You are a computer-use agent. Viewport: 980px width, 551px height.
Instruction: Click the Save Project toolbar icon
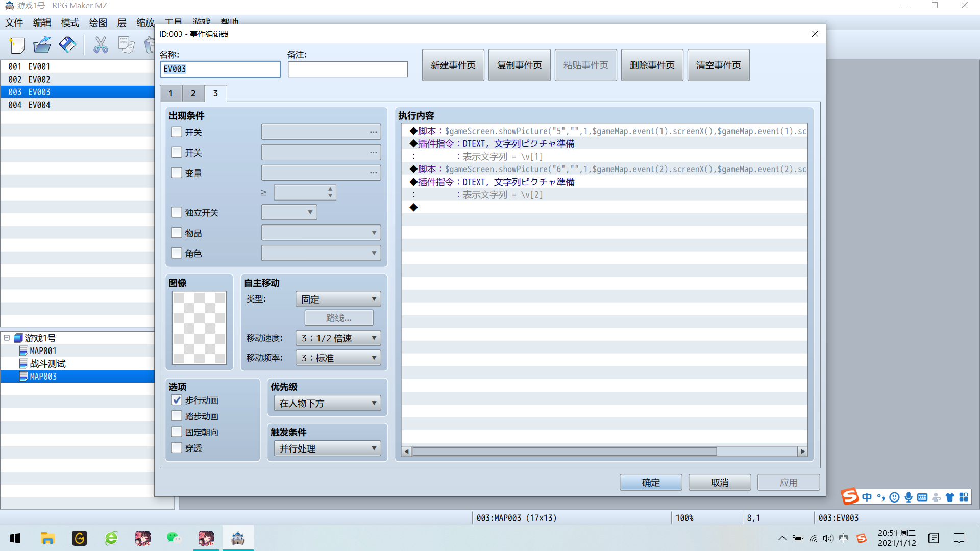pos(67,45)
